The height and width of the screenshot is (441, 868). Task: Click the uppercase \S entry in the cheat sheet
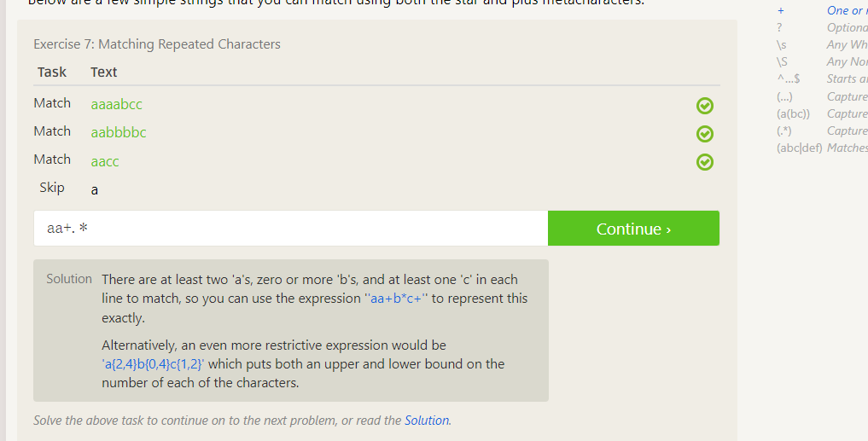[x=781, y=62]
